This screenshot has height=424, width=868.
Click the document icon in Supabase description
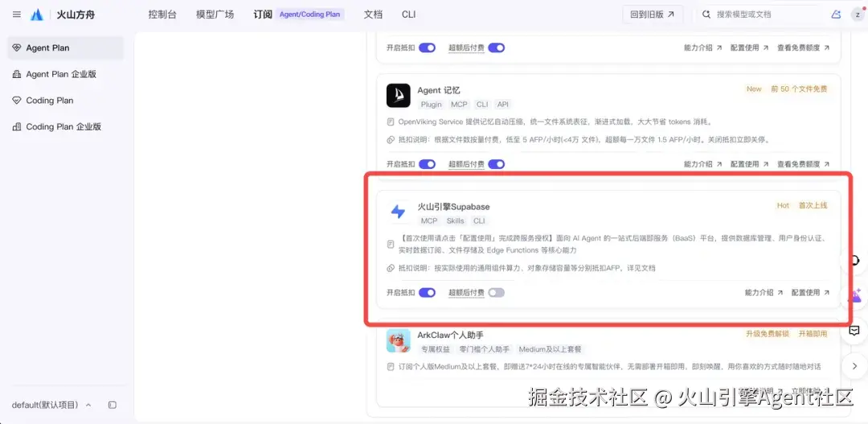(391, 244)
